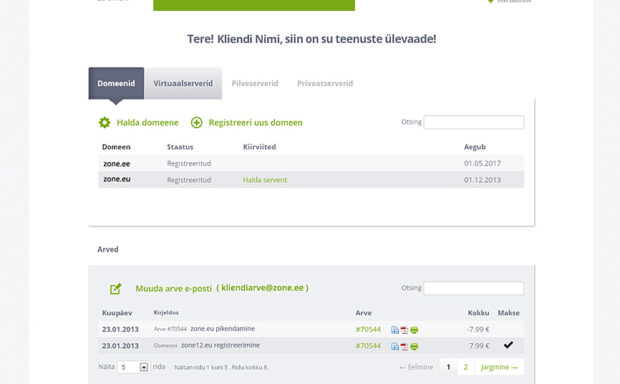
Task: Click the domain Otsing search field
Action: [x=474, y=122]
